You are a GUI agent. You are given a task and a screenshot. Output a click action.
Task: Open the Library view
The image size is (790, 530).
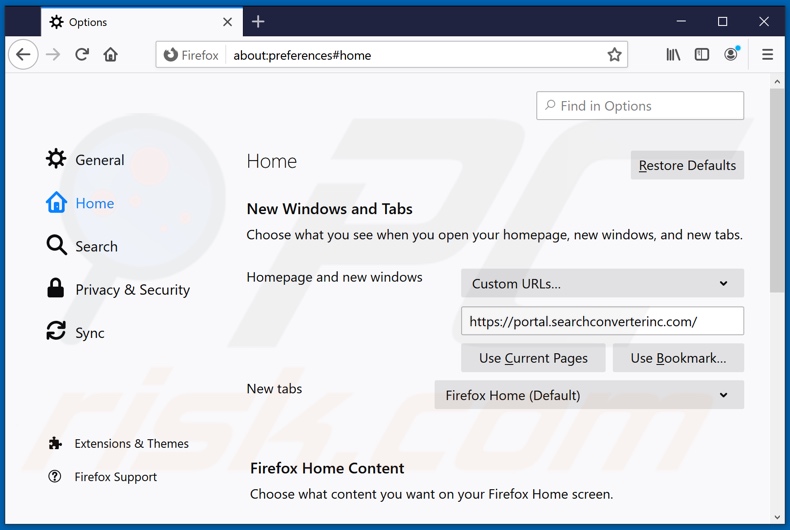[x=673, y=55]
